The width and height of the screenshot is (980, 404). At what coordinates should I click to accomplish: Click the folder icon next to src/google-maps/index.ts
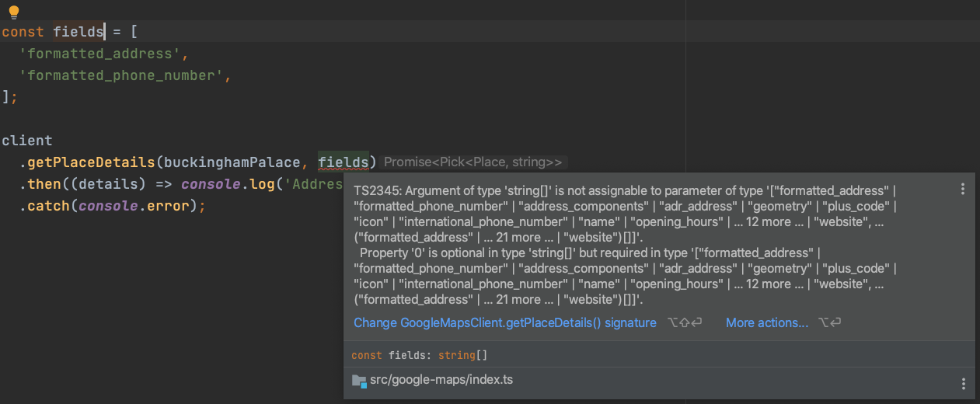coord(359,381)
